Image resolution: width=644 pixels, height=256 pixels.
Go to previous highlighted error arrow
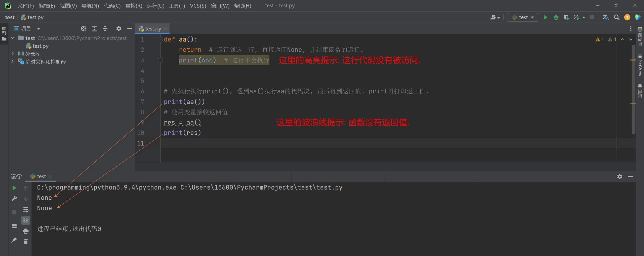pos(622,40)
